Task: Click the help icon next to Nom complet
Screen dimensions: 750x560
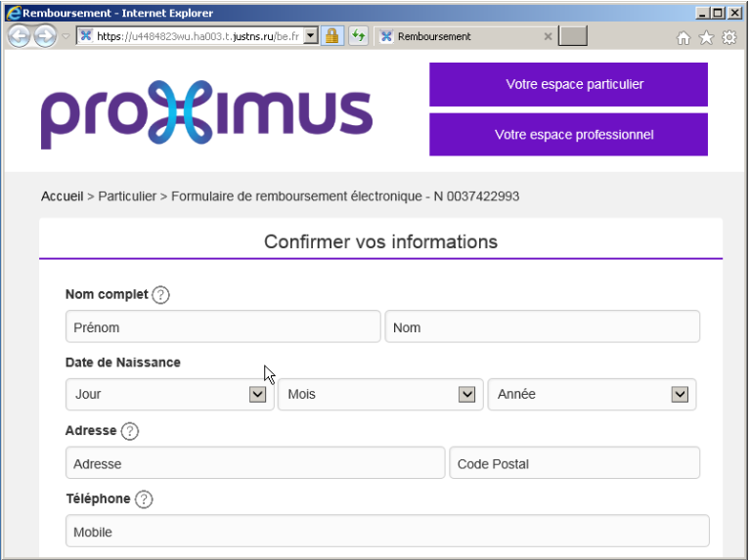Action: pyautogui.click(x=160, y=294)
